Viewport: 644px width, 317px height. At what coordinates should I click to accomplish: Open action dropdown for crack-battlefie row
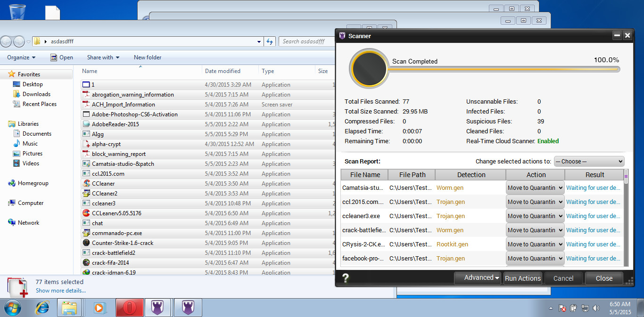[536, 230]
